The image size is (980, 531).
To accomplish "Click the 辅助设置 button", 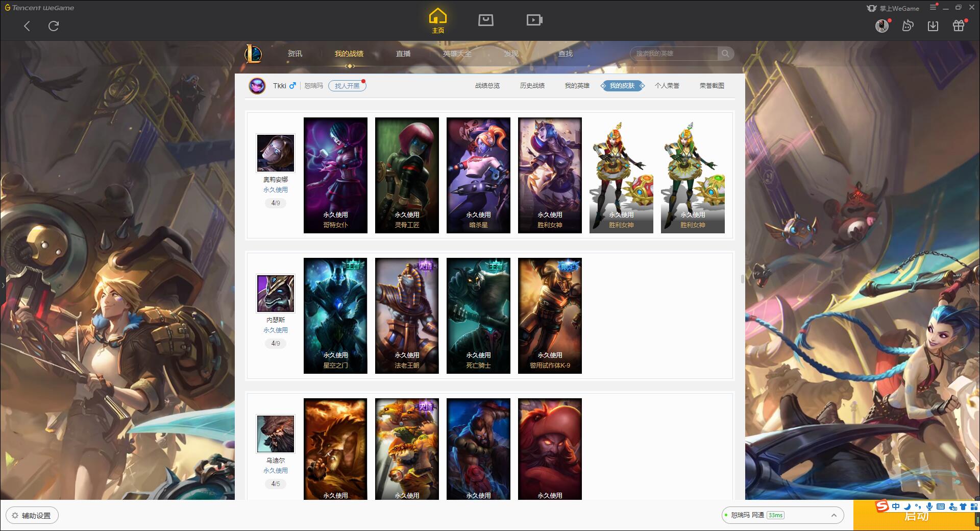I will click(32, 516).
